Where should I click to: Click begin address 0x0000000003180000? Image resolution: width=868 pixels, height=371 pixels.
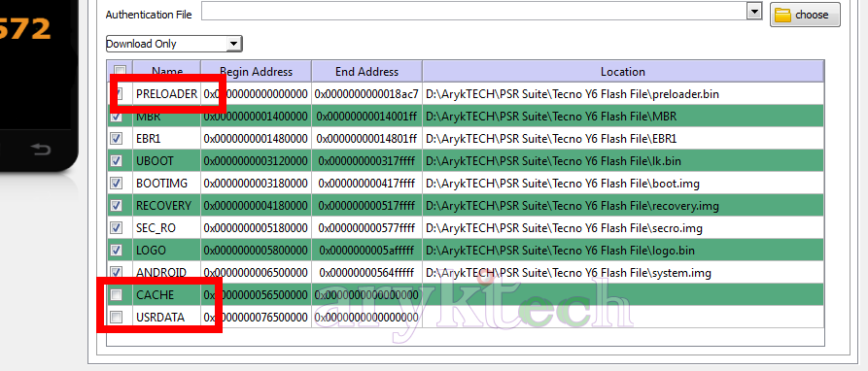[x=256, y=183]
